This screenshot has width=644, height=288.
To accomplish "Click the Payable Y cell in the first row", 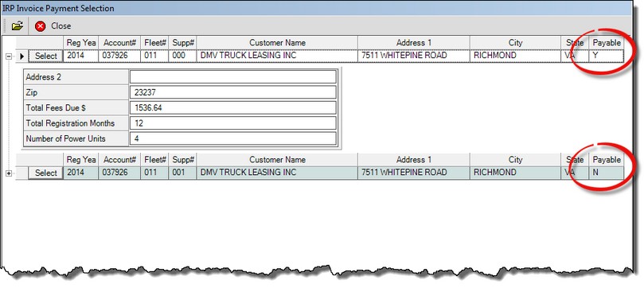I will [607, 56].
